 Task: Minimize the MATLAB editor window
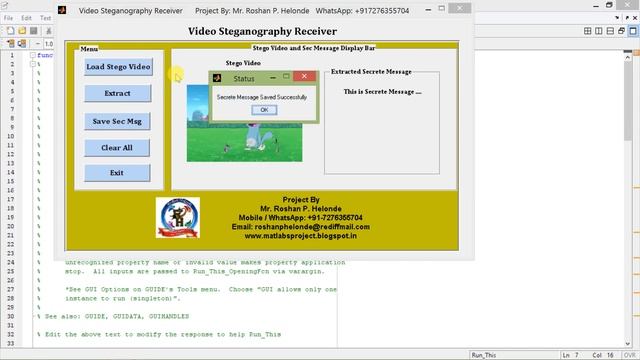click(x=596, y=6)
